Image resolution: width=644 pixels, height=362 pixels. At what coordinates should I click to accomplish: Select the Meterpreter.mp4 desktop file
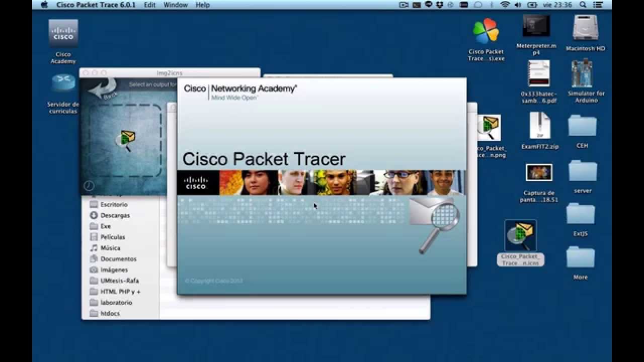[x=536, y=26]
